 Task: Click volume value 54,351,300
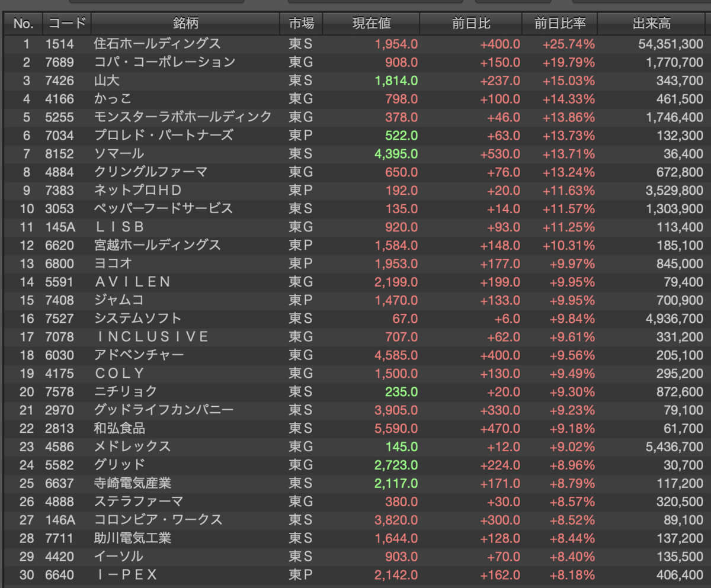tap(671, 44)
